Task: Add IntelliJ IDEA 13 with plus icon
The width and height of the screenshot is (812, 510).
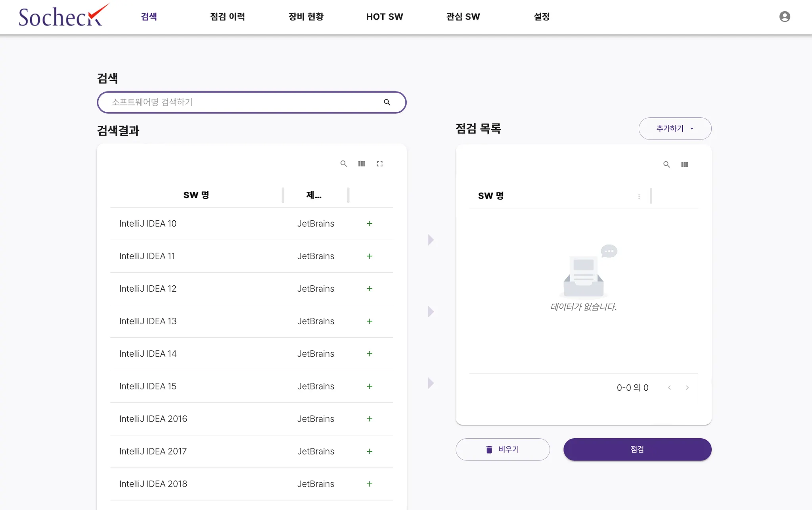Action: (x=370, y=321)
